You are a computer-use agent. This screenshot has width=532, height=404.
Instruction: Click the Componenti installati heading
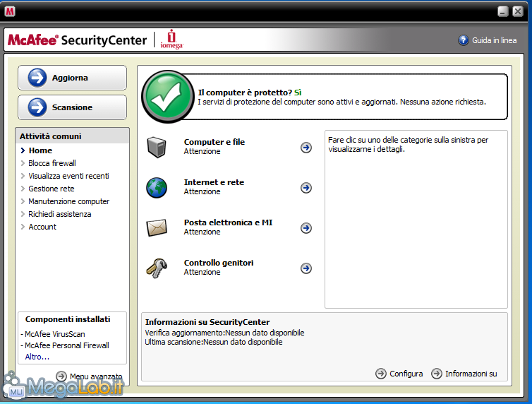pos(68,319)
